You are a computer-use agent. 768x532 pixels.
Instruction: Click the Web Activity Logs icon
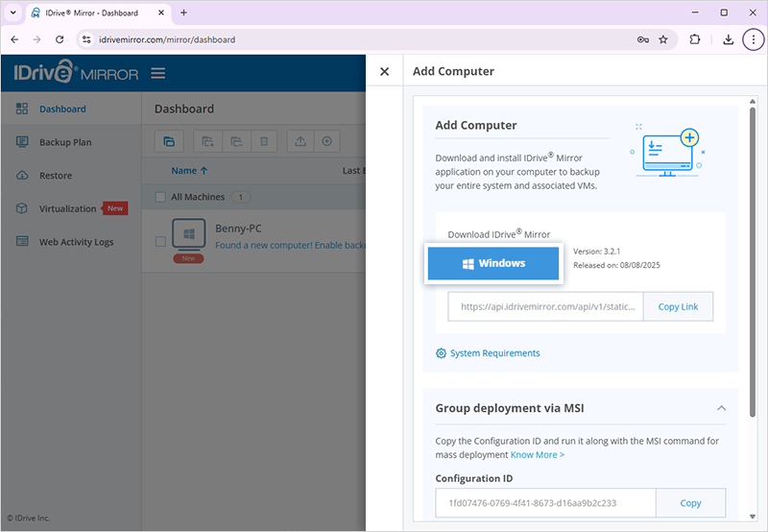(22, 241)
